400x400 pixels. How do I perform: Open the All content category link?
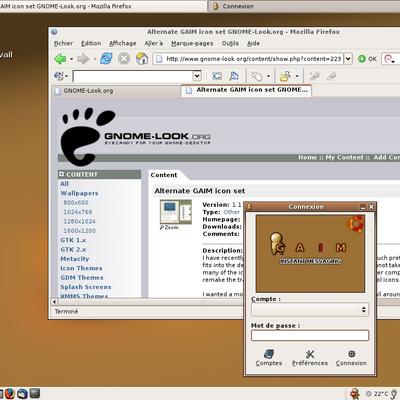[64, 184]
